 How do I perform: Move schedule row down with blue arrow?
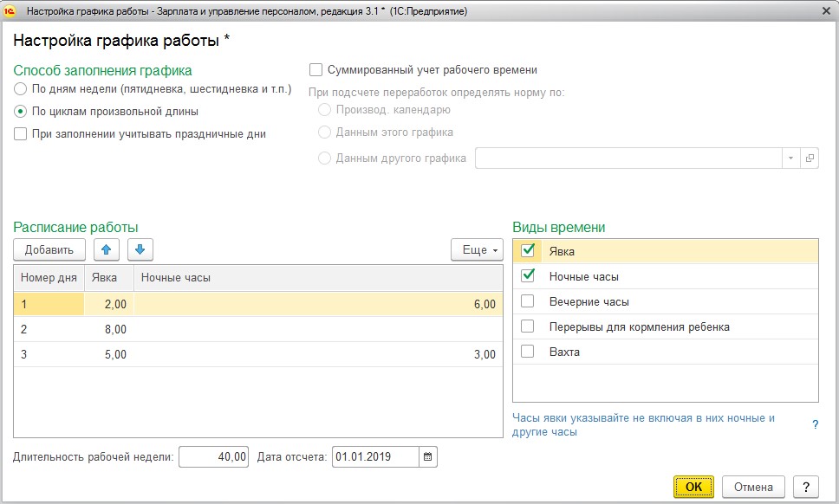point(140,249)
